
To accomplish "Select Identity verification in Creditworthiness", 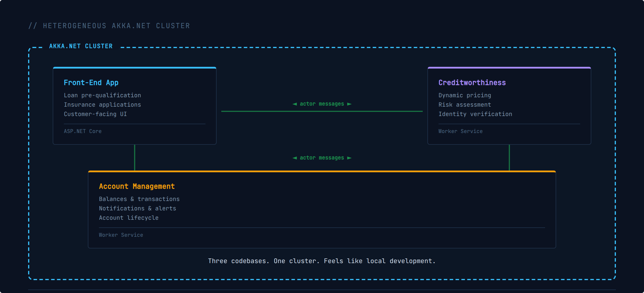I will tap(475, 114).
